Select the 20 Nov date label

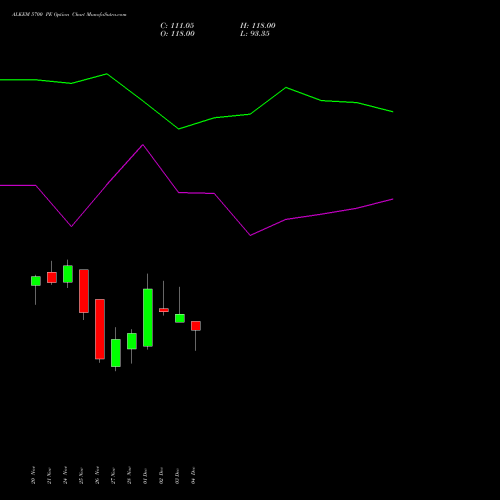click(33, 475)
